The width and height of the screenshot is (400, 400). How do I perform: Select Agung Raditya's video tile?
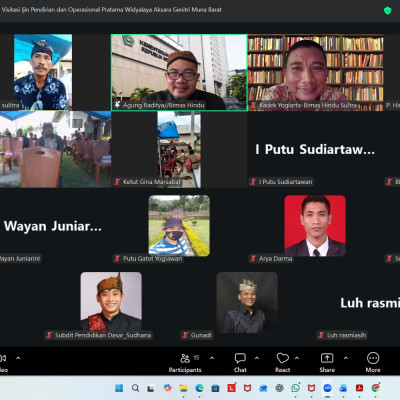tap(179, 72)
